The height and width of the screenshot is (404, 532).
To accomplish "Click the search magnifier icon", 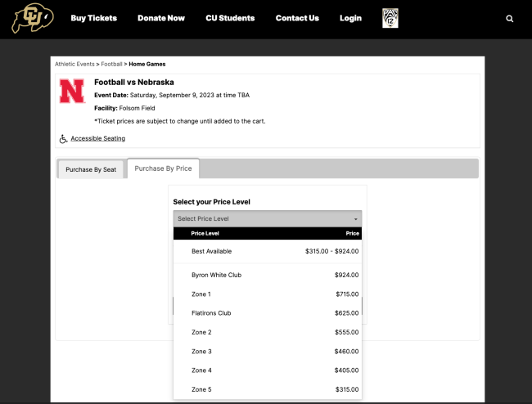I will 509,19.
